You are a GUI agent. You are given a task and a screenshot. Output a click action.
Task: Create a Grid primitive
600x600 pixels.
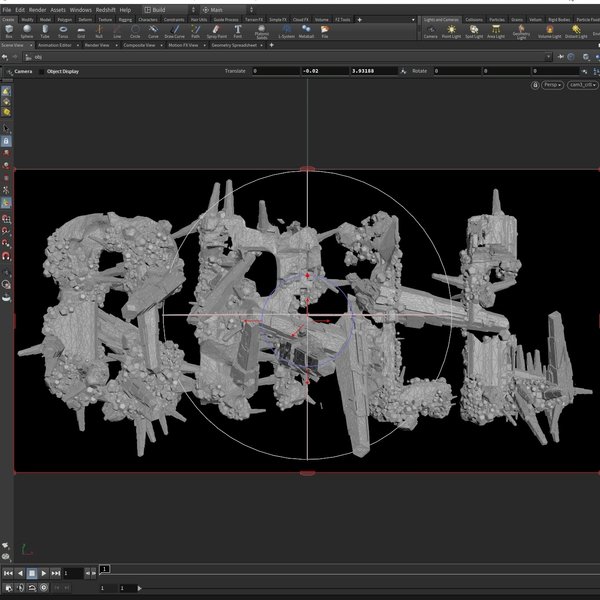tap(81, 31)
